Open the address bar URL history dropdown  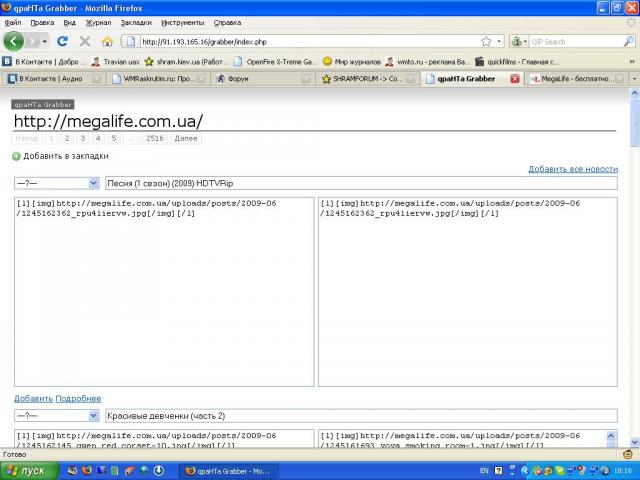coord(498,42)
